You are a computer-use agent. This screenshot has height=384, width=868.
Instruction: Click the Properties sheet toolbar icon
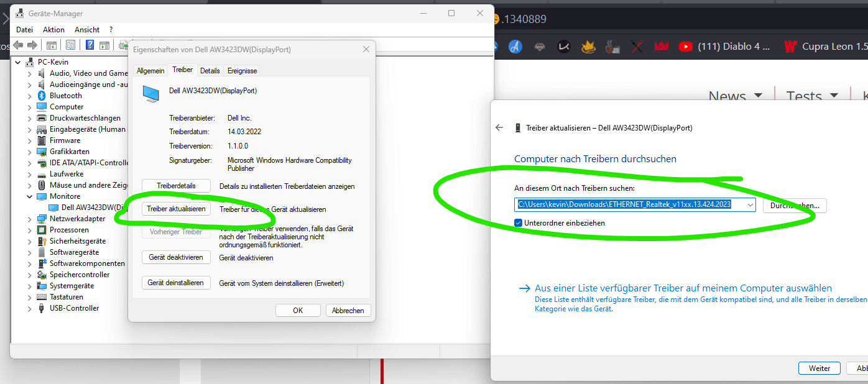coord(70,45)
